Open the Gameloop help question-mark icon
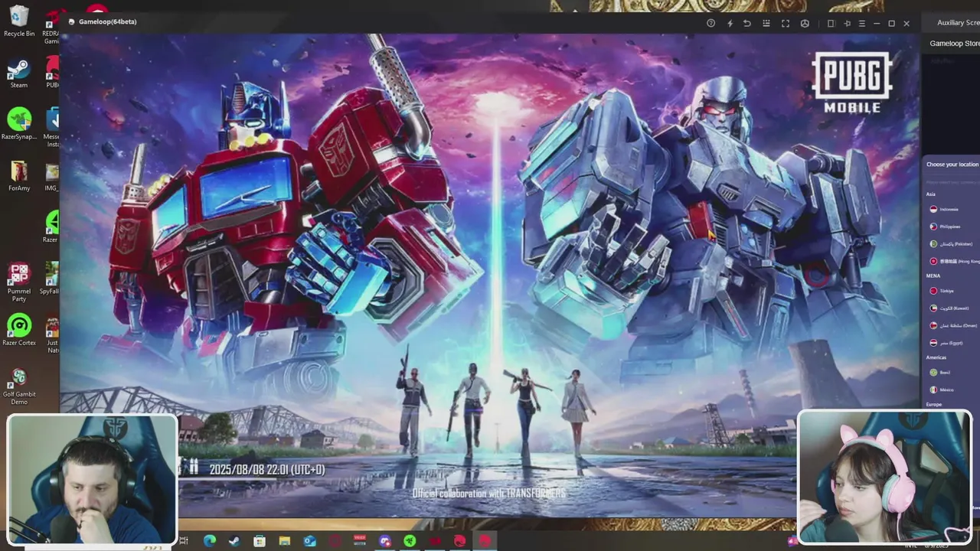 (710, 24)
